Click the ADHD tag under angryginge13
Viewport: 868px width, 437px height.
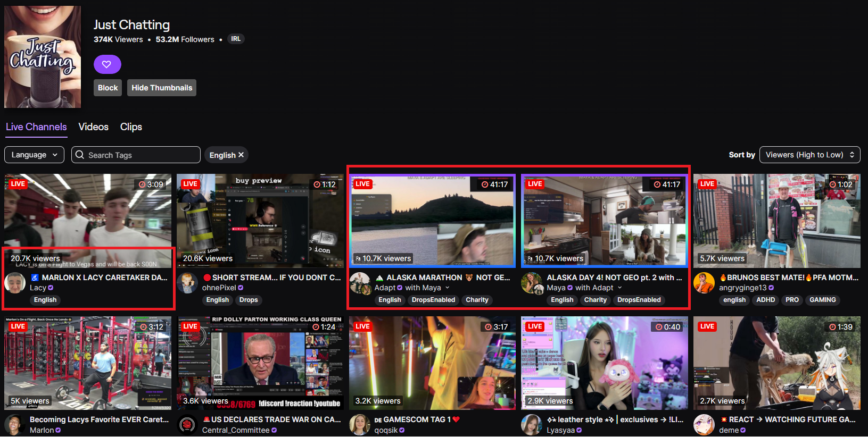click(766, 300)
